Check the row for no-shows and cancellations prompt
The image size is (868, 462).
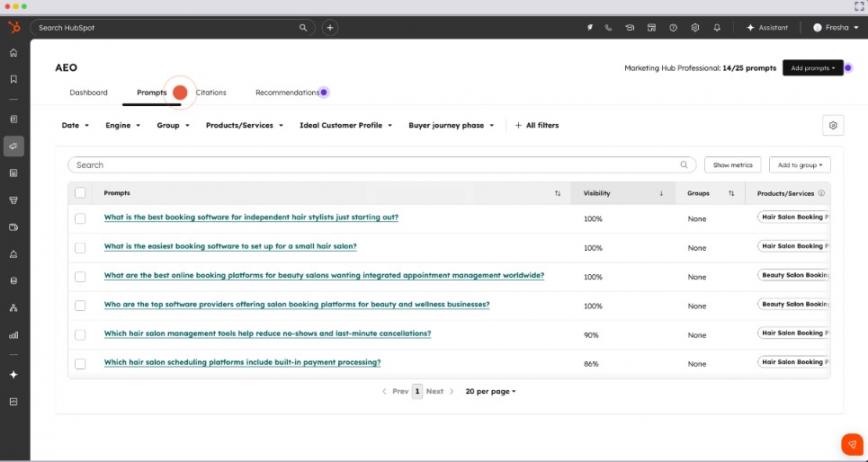[80, 335]
